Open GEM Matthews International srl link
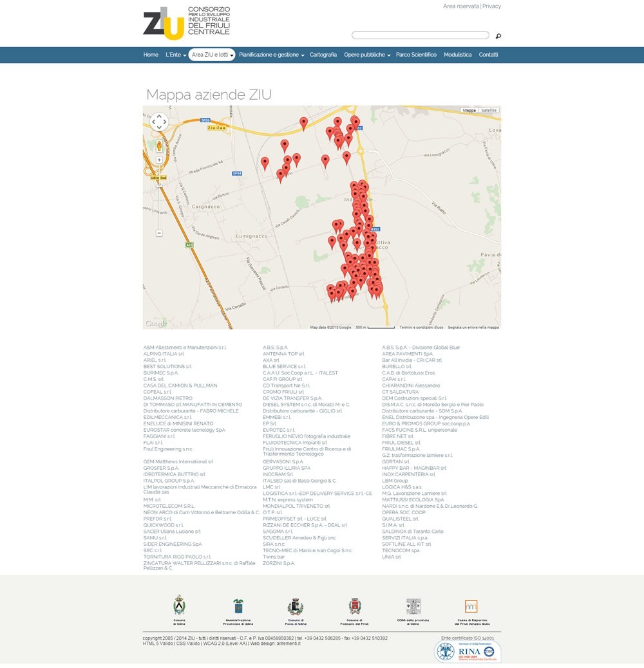The image size is (644, 668). pos(178,462)
